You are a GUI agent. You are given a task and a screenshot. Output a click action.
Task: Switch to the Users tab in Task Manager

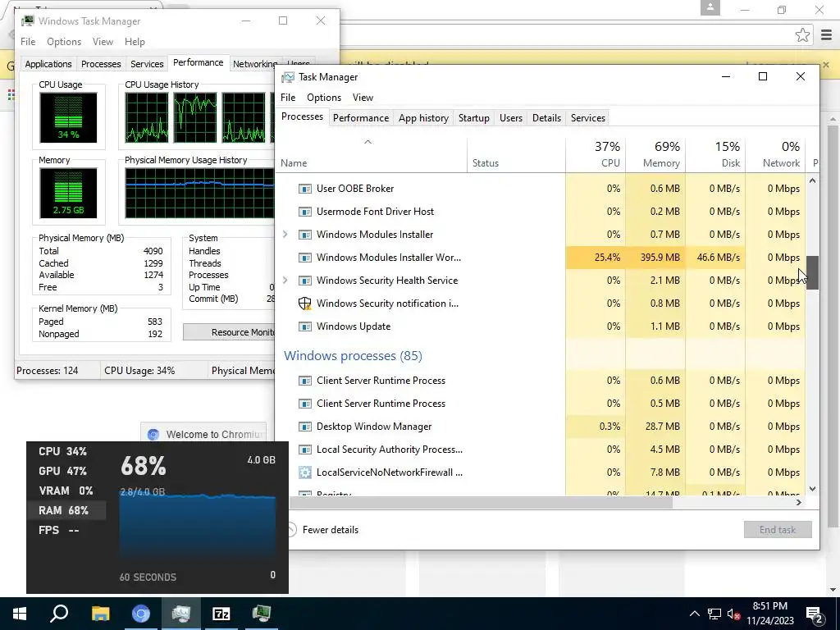coord(510,118)
